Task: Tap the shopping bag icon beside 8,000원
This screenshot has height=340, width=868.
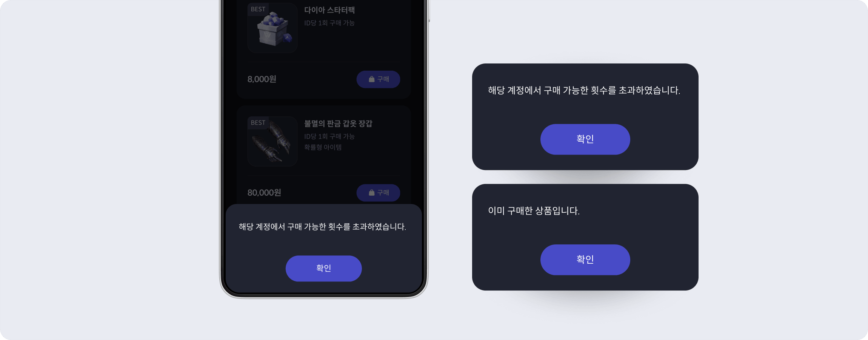Action: [371, 79]
